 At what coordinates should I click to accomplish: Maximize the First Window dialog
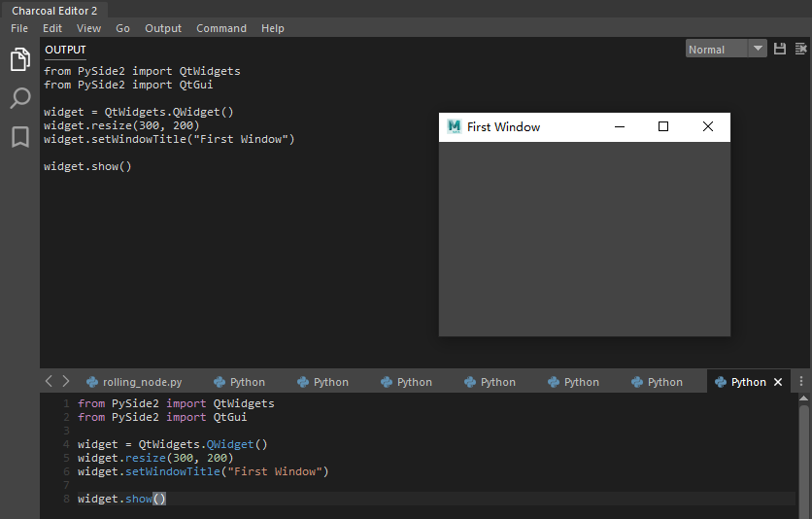[x=662, y=127]
